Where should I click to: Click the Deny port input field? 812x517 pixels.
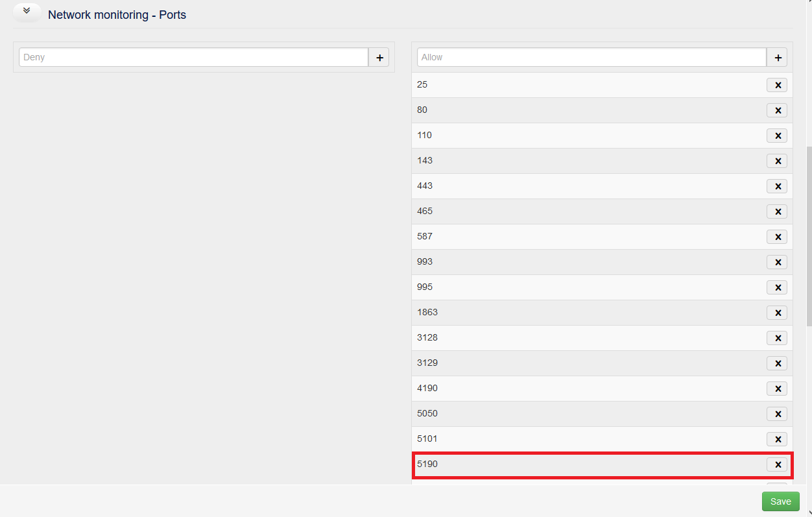point(193,57)
